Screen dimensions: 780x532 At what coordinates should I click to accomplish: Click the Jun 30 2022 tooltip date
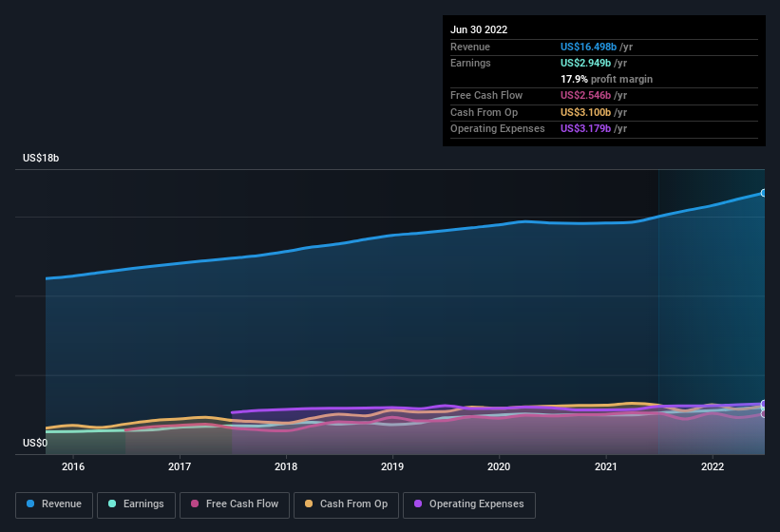click(x=479, y=29)
